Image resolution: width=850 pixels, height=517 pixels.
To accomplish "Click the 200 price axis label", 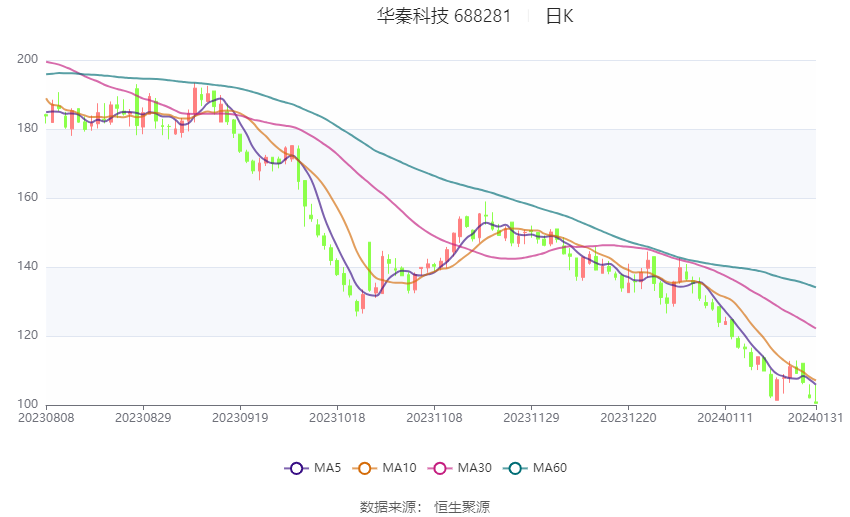I will (27, 60).
